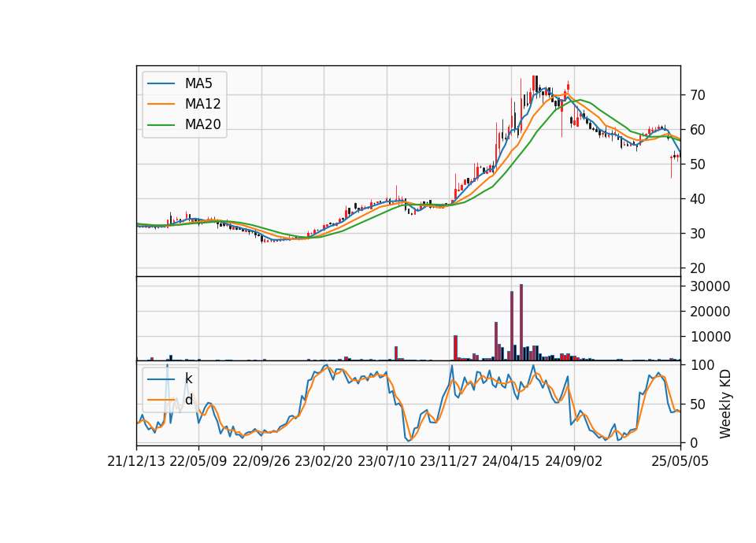
Task: Click the MA12 legend label
Action: (202, 104)
